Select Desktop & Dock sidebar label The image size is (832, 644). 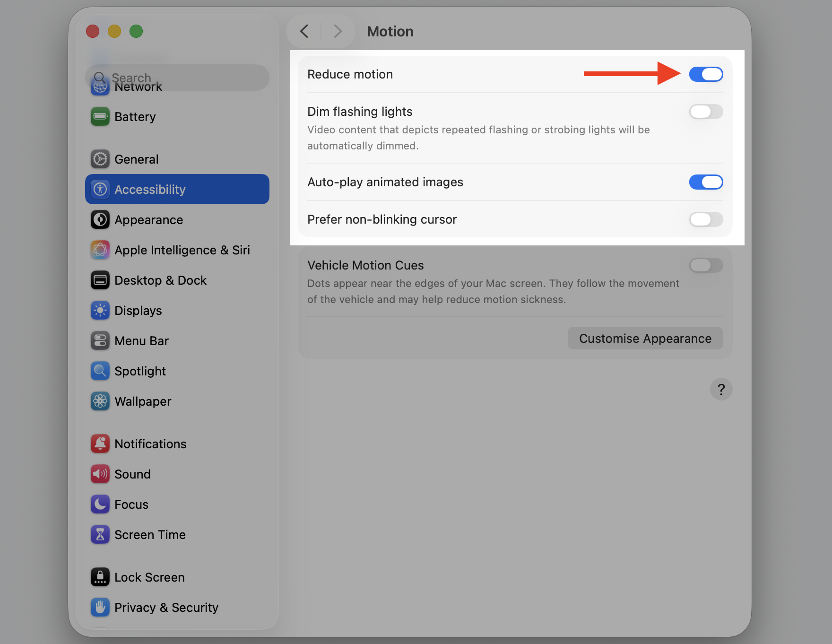pyautogui.click(x=160, y=280)
